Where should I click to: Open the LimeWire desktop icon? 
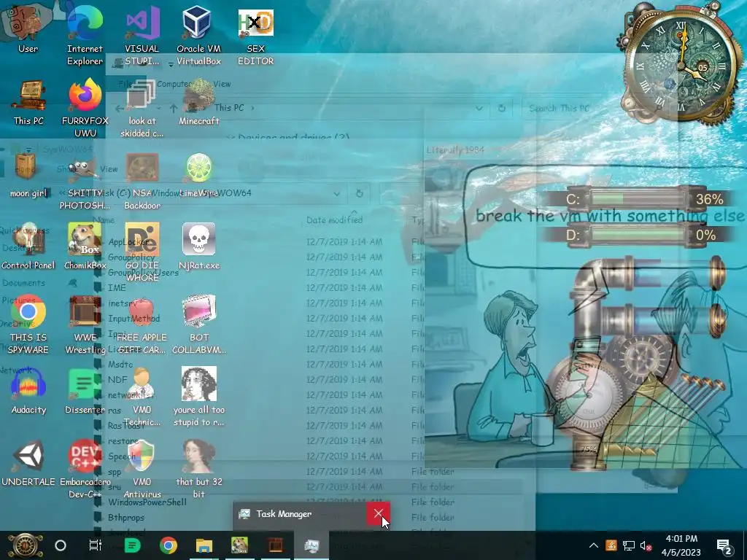198,175
